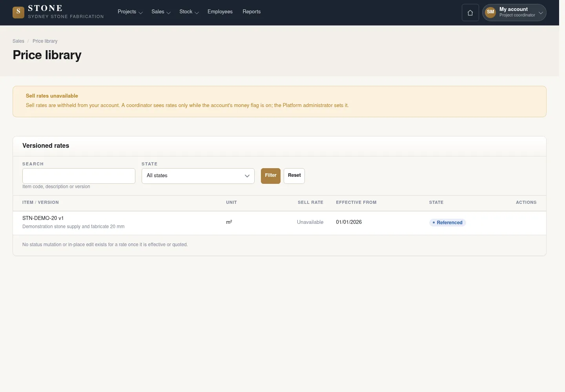Viewport: 565px width, 392px height.
Task: Click the Sell rates unavailable notice title
Action: click(52, 96)
